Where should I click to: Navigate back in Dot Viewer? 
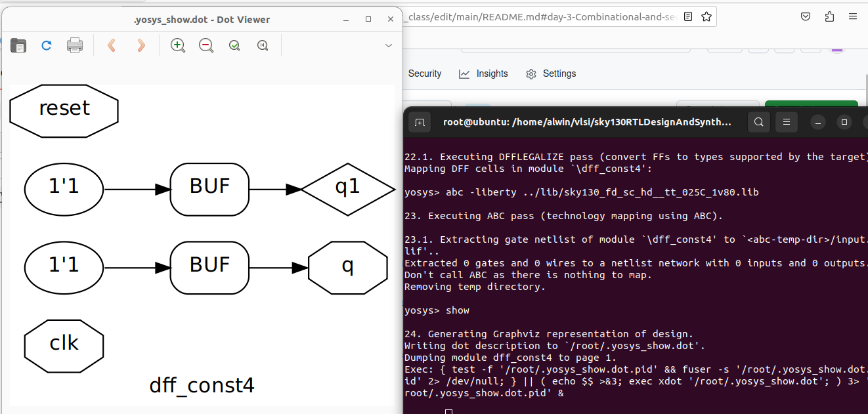click(x=112, y=45)
